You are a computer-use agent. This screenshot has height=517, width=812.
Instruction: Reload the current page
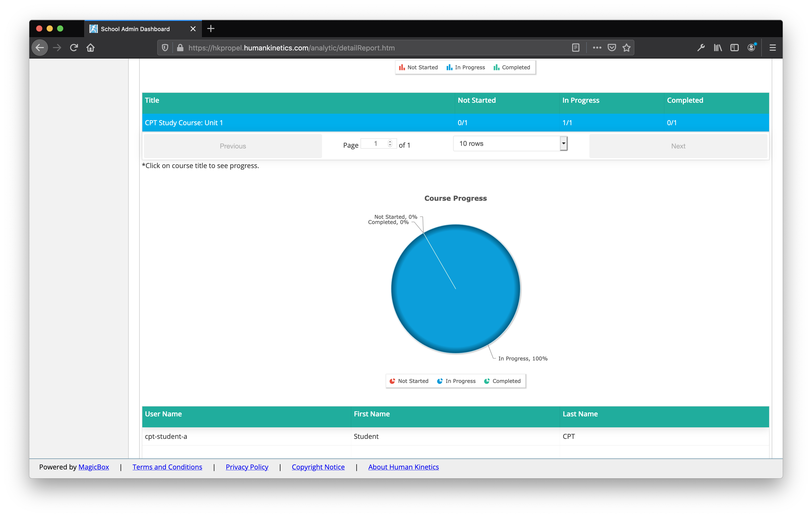coord(74,48)
